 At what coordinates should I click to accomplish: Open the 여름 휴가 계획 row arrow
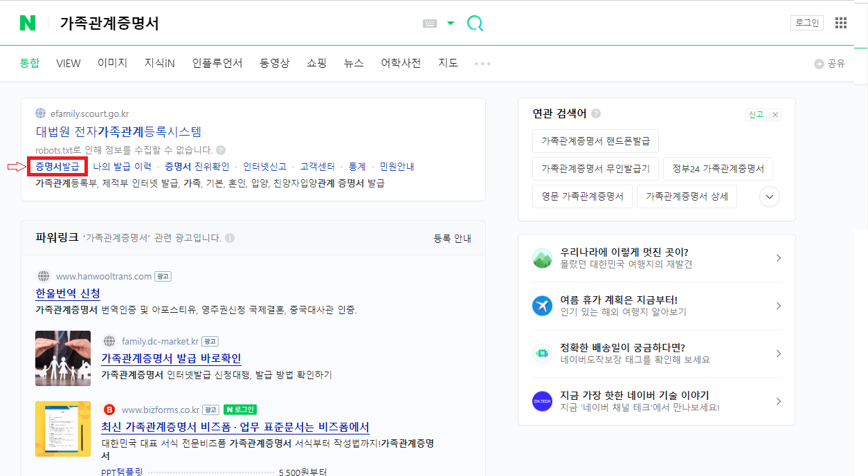pos(779,306)
